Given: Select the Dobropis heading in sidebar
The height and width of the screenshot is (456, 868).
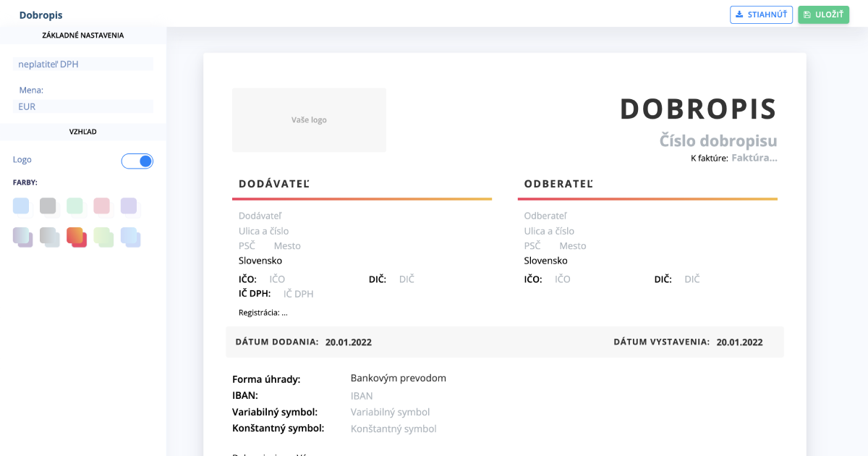Looking at the screenshot, I should point(41,14).
